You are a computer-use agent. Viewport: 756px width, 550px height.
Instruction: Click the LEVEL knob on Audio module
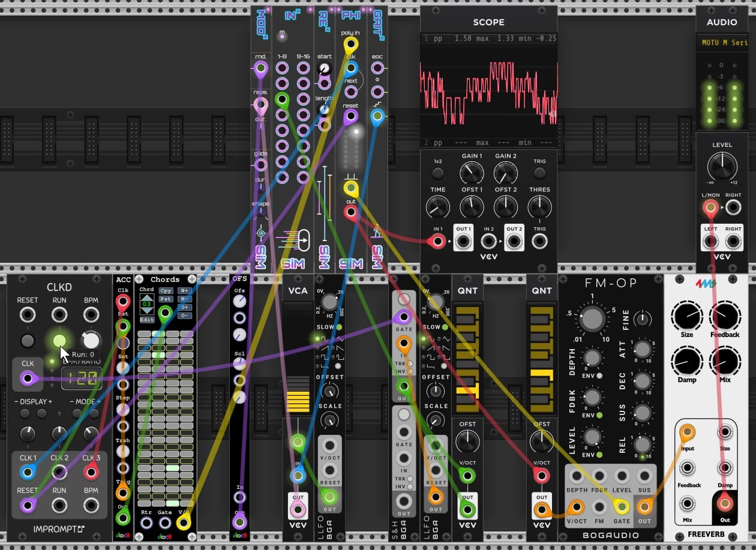click(x=722, y=167)
